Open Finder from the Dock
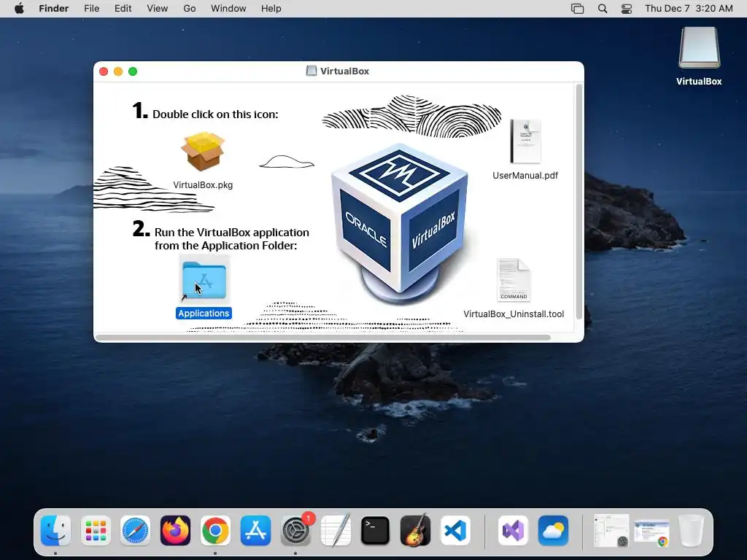Viewport: 747px width, 560px height. 55,531
